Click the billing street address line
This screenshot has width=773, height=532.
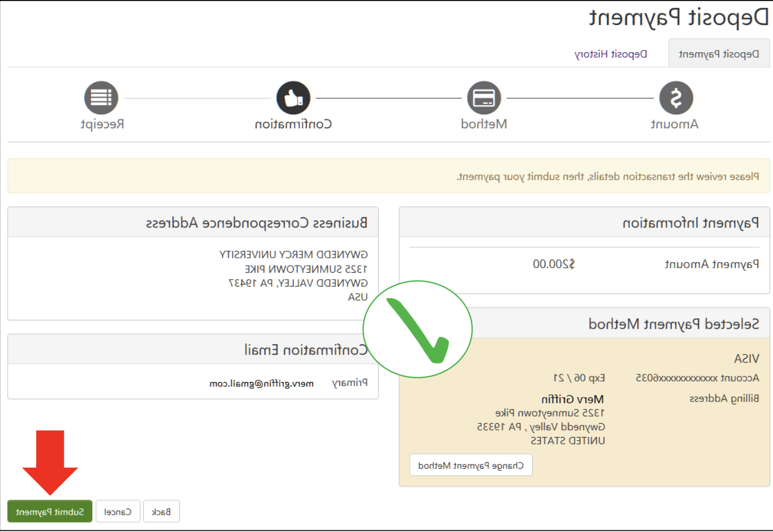[x=550, y=413]
